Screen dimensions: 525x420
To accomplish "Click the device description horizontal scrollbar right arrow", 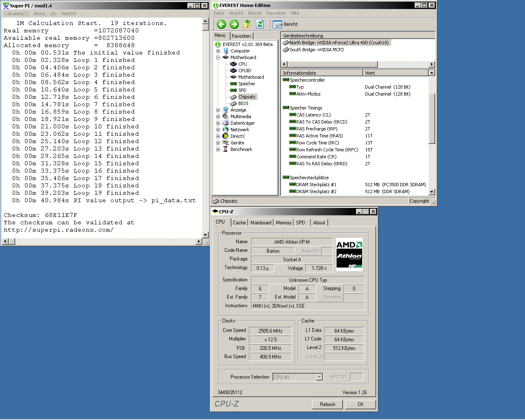I will [x=431, y=64].
